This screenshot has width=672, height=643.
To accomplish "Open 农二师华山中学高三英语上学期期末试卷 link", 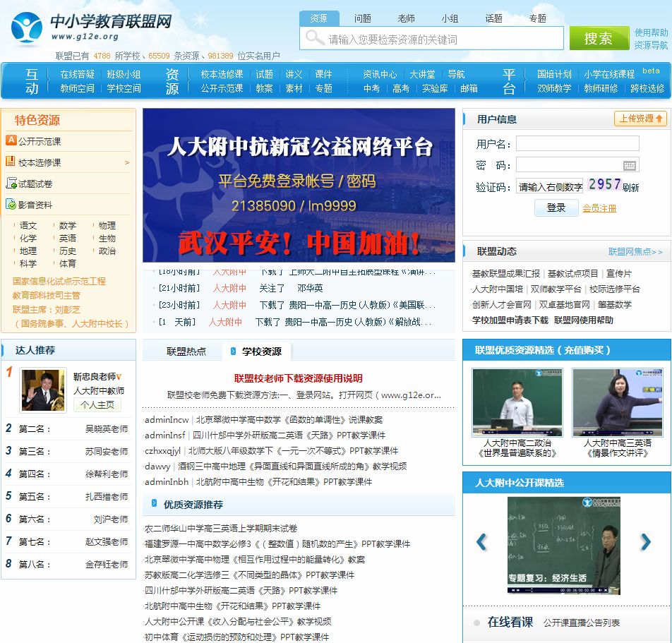I will pos(221,529).
